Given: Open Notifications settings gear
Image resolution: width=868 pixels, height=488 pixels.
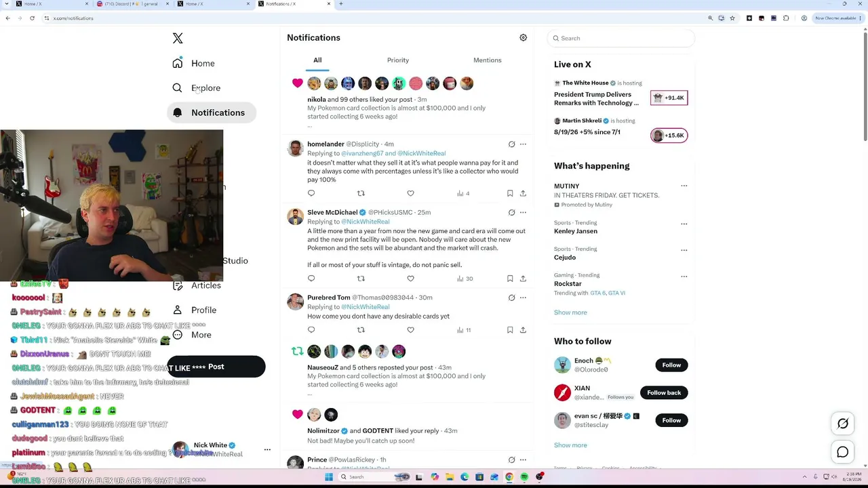Looking at the screenshot, I should coord(523,38).
